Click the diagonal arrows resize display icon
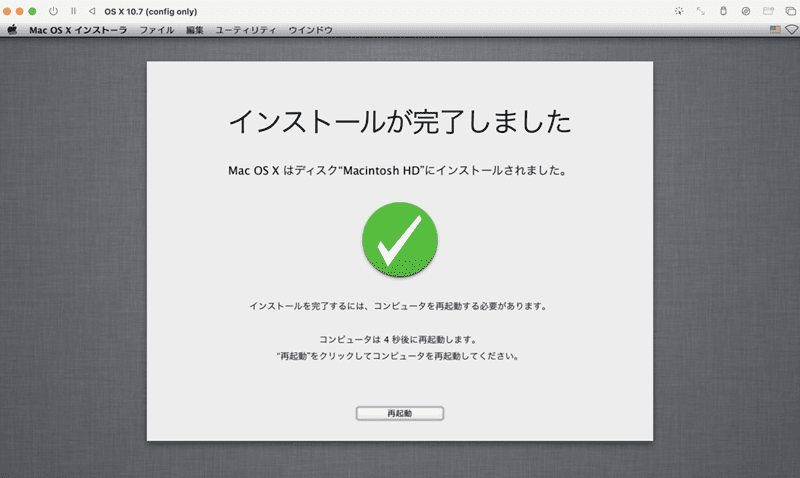The height and width of the screenshot is (478, 800). pyautogui.click(x=701, y=11)
